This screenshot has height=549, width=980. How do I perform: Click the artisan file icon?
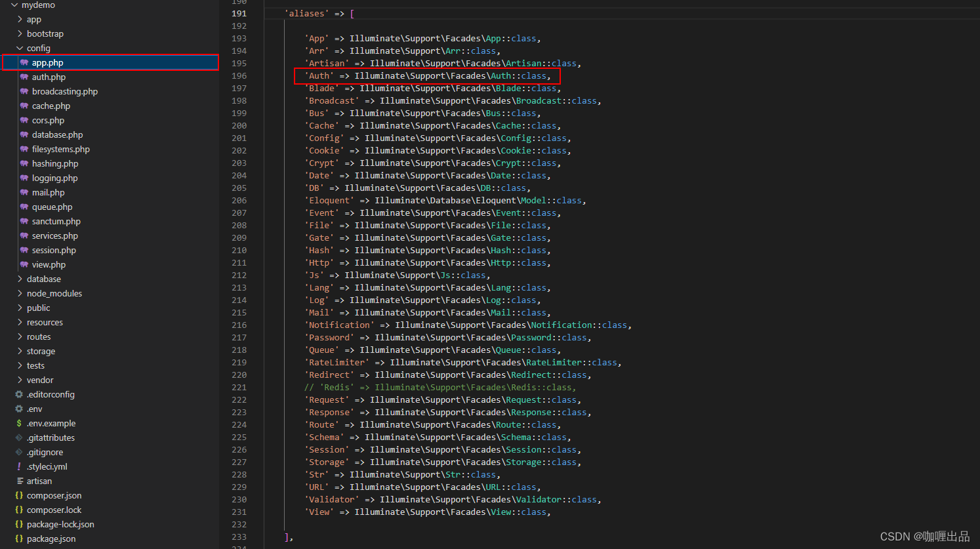(x=20, y=481)
